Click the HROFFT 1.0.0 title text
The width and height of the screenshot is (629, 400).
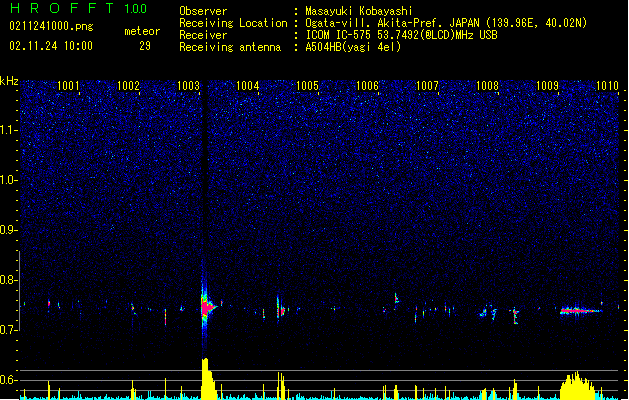pos(79,8)
